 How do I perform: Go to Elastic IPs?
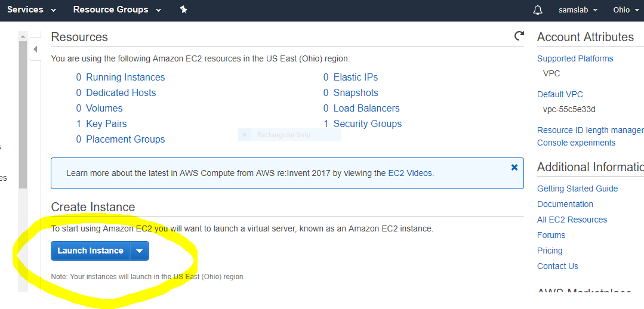click(356, 77)
